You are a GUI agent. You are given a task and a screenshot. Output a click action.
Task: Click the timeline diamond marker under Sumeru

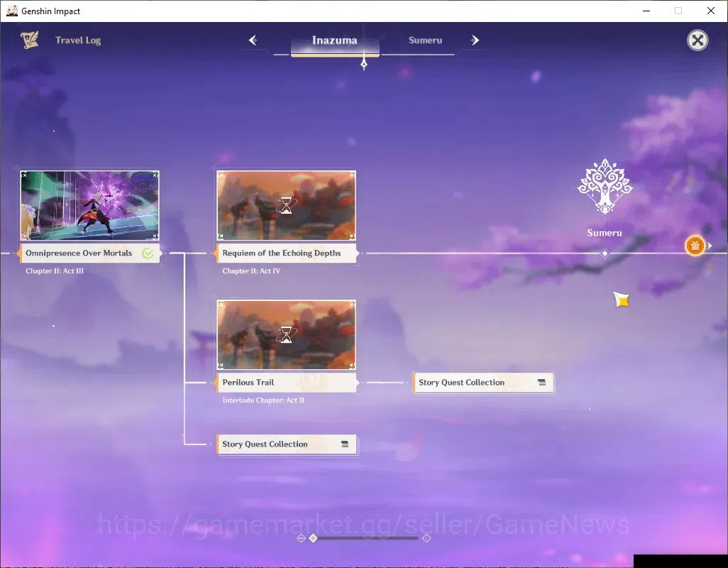(605, 253)
